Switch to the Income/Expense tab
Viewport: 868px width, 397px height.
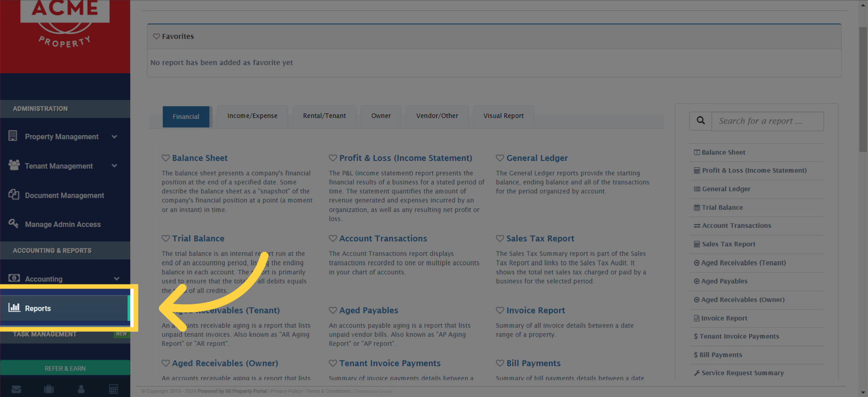point(252,116)
